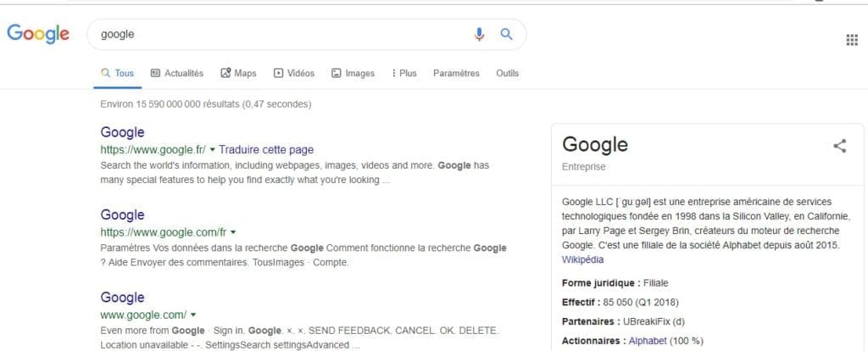
Task: Click the Google logo at top left
Action: coord(38,34)
